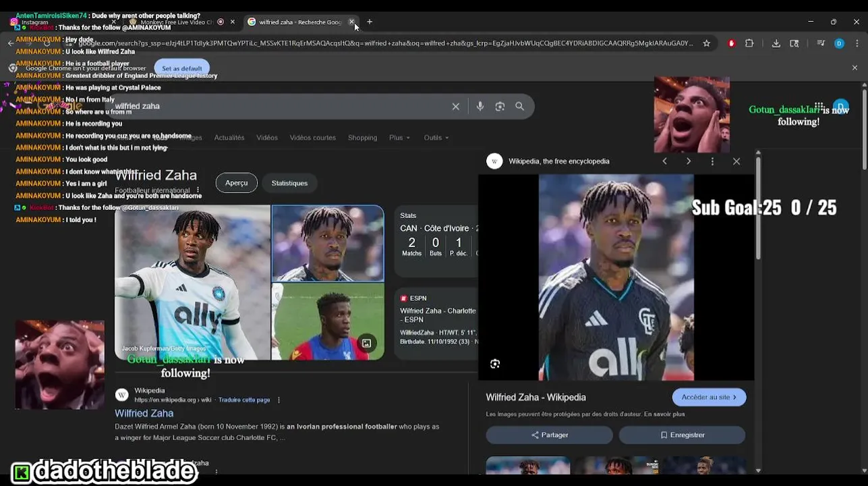Open the En savoir plus link
868x486 pixels.
coord(664,414)
